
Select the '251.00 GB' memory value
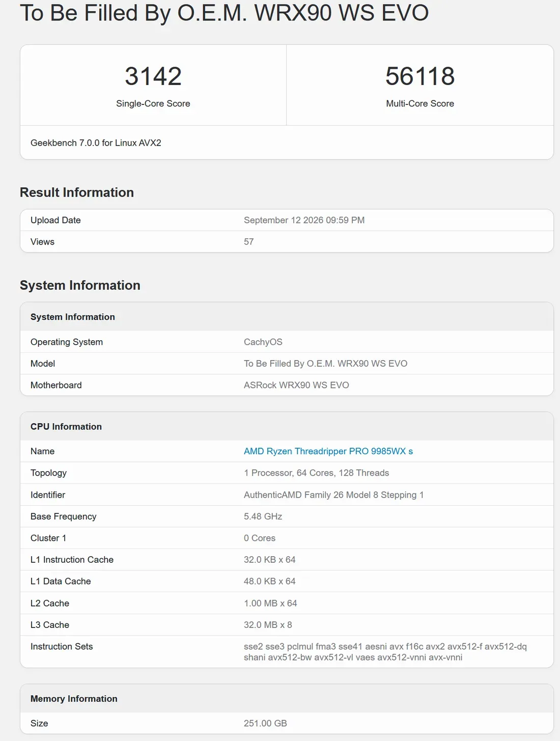265,723
